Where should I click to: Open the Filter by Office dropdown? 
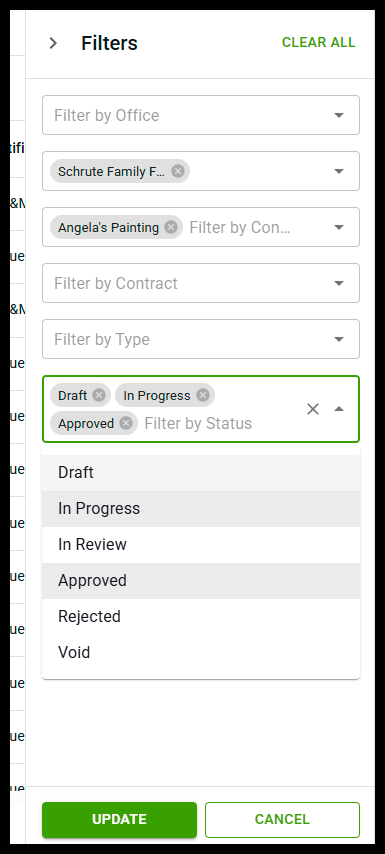point(201,115)
